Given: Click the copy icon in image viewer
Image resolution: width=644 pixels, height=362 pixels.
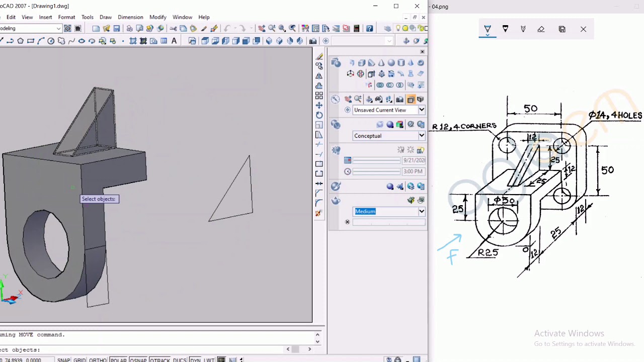Looking at the screenshot, I should [562, 29].
